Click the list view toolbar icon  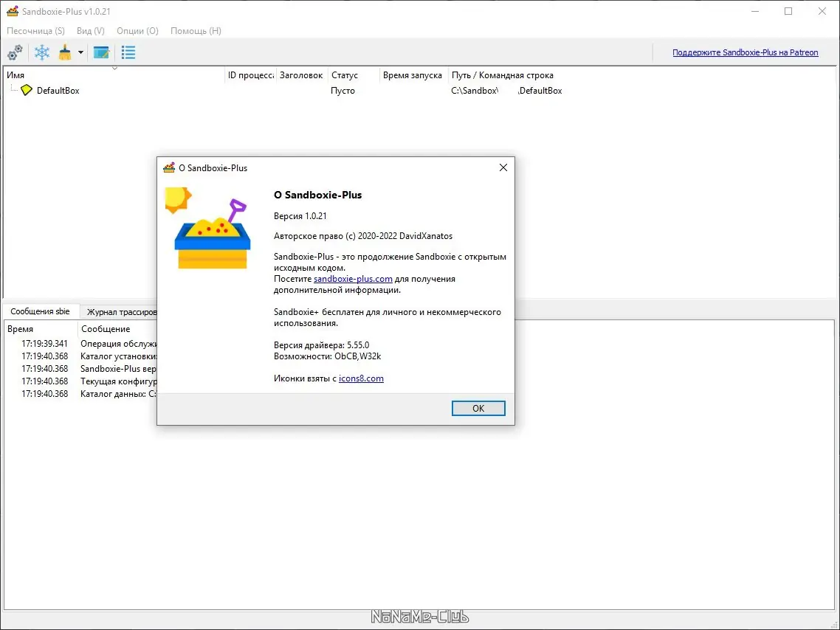[x=128, y=52]
